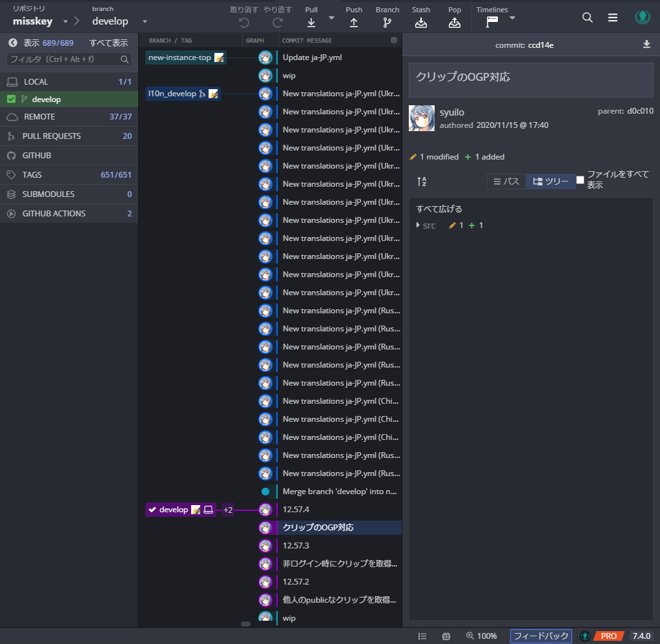
Task: Enable the ファイルをすべて表示 checkbox
Action: (x=580, y=180)
